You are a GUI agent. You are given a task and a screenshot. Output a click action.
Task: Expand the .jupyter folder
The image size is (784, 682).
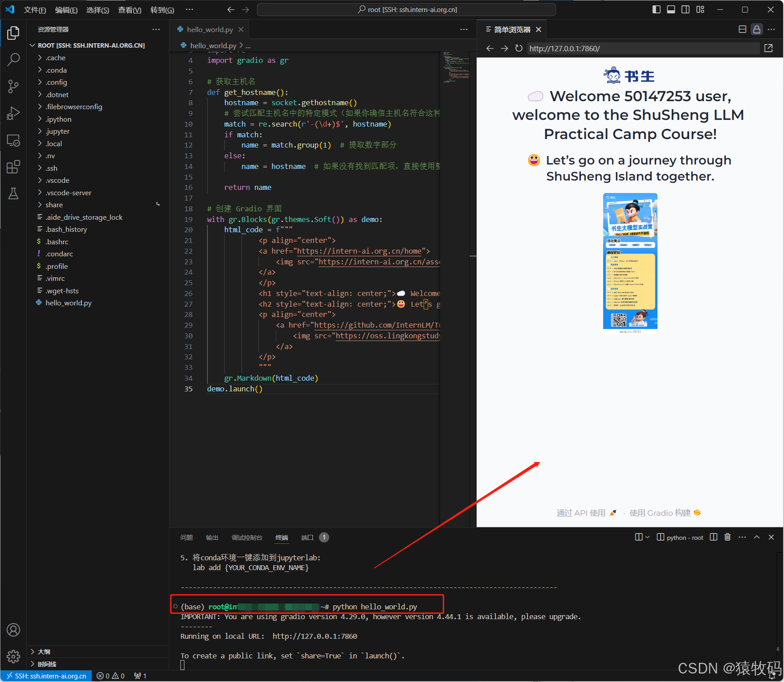pyautogui.click(x=97, y=131)
